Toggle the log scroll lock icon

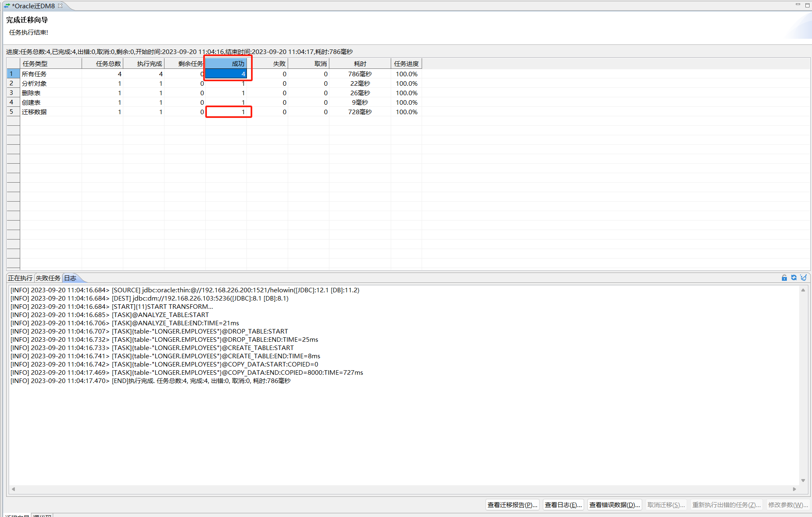784,278
